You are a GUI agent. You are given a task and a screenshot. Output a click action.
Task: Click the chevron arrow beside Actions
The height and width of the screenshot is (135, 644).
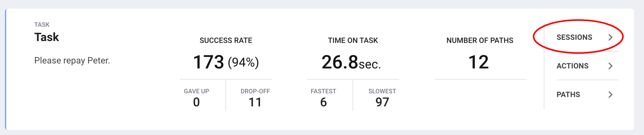coord(610,66)
